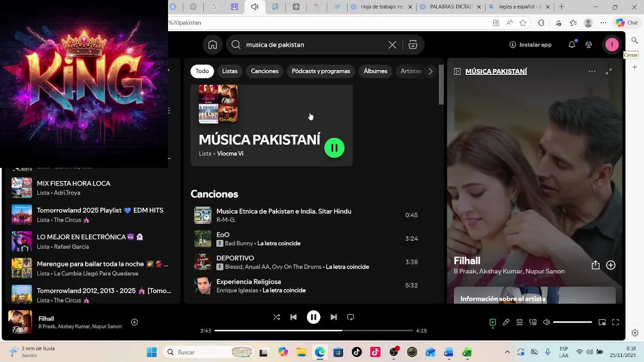Open user profile avatar 'I'
The image size is (644, 362).
pyautogui.click(x=612, y=45)
